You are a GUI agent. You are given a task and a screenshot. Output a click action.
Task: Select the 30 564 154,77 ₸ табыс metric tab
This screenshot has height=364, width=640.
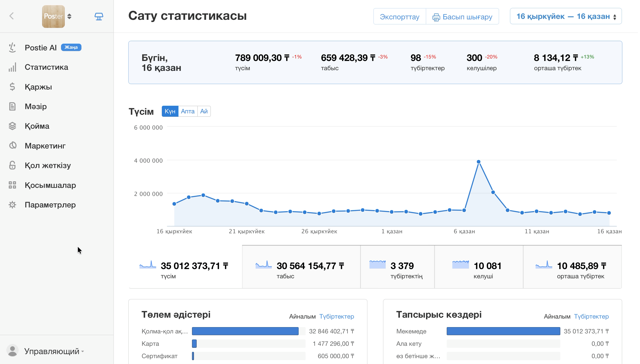(301, 267)
